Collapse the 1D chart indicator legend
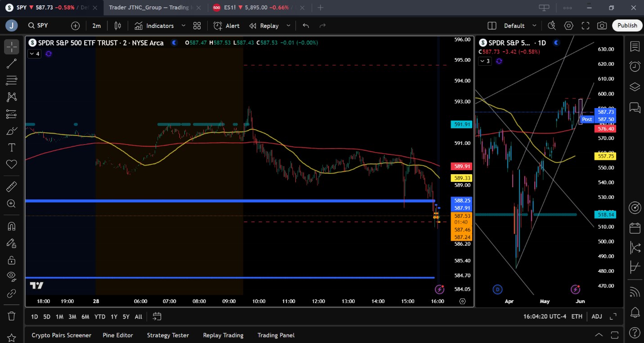644x343 pixels. coord(485,61)
